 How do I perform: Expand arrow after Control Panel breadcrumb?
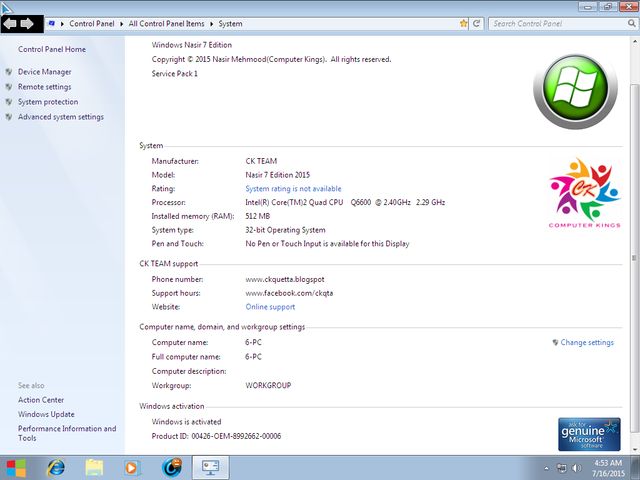point(122,24)
